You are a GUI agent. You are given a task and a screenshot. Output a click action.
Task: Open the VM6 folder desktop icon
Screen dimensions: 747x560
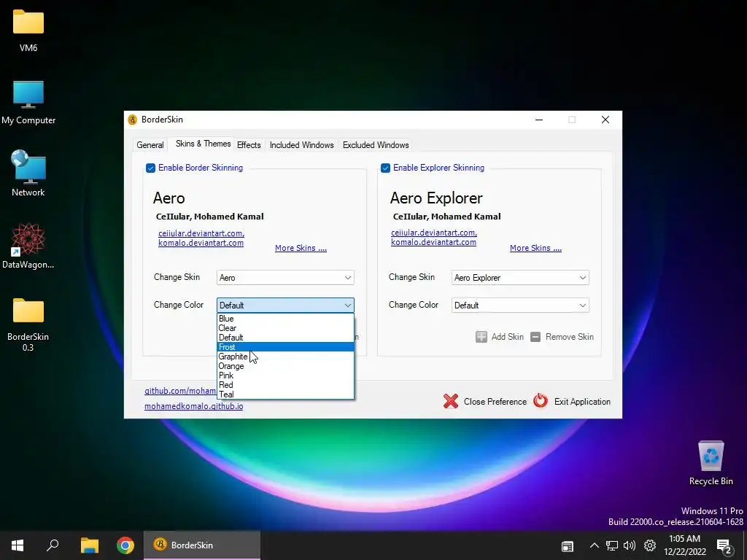pos(28,31)
